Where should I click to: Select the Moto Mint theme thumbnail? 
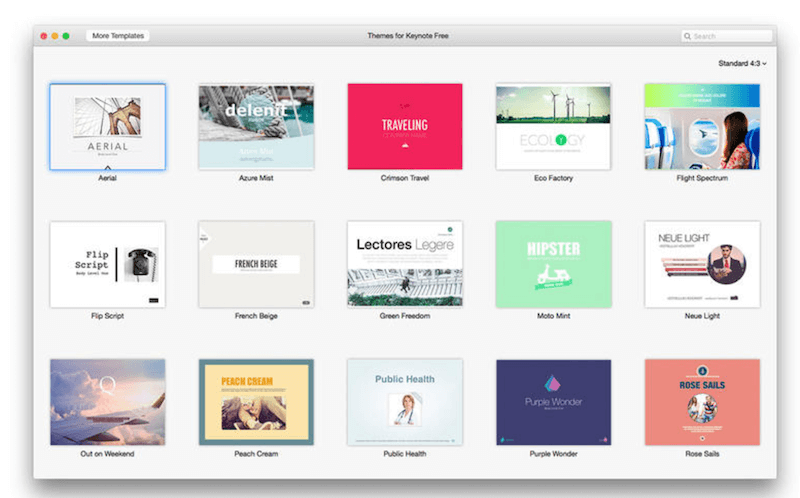(554, 264)
